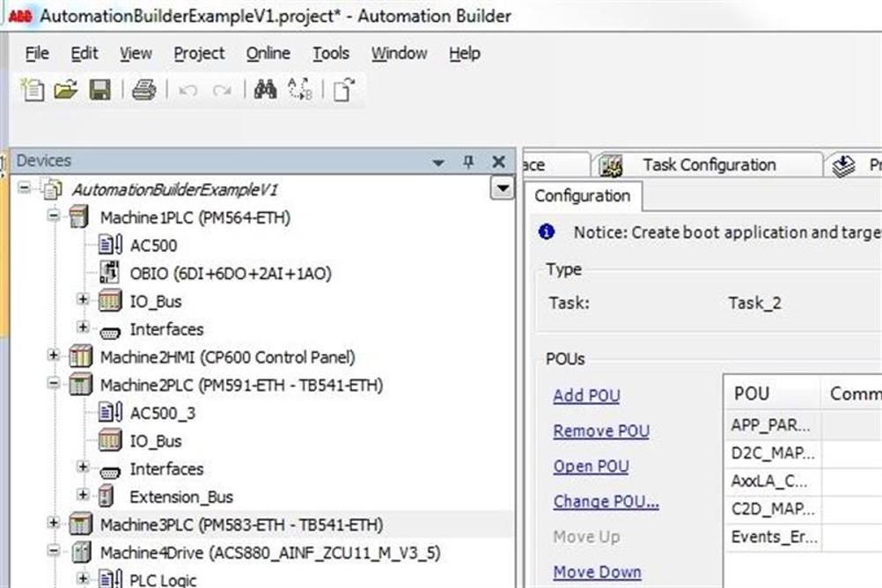Click the Extension_Bus icon
The width and height of the screenshot is (882, 588).
click(x=106, y=496)
